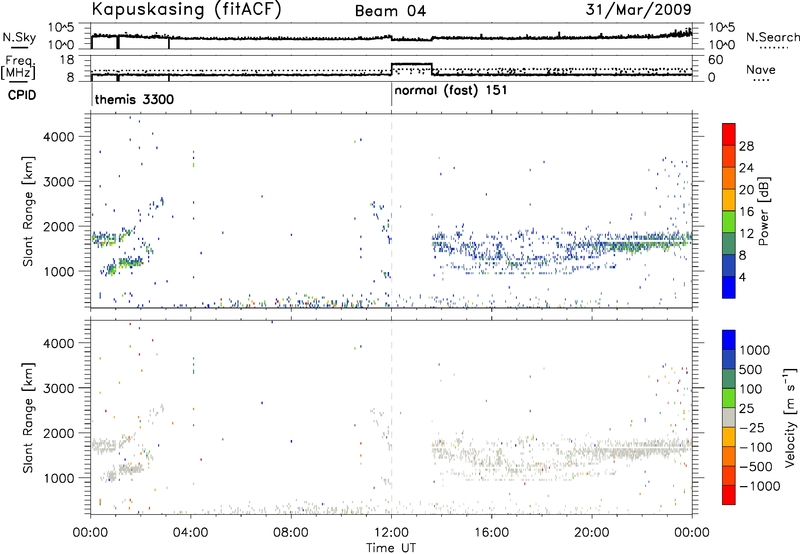800x554 pixels.
Task: Click the '1000' range tick on velocity panel
Action: (59, 478)
